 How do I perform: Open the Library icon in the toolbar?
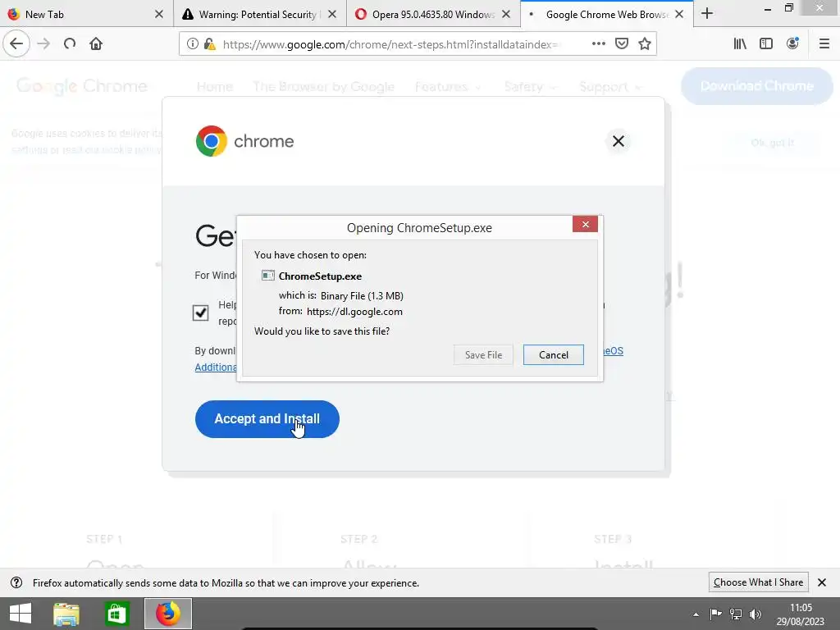740,43
